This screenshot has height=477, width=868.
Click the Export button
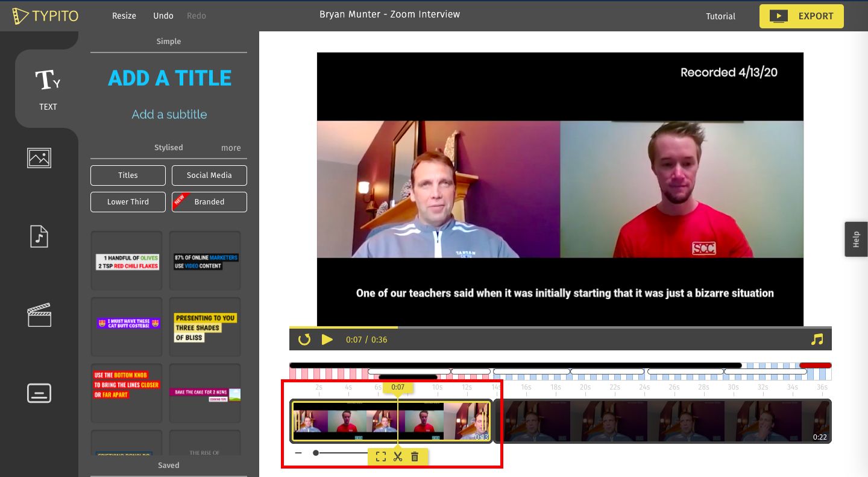click(x=801, y=16)
